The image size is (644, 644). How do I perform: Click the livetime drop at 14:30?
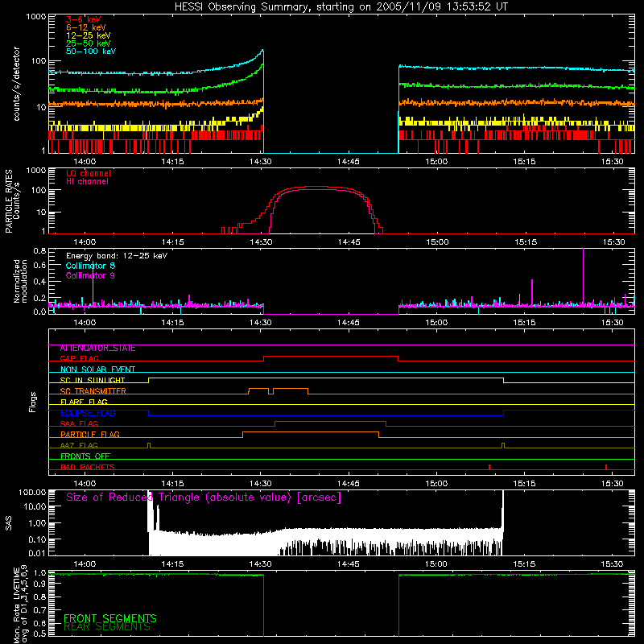(x=263, y=606)
